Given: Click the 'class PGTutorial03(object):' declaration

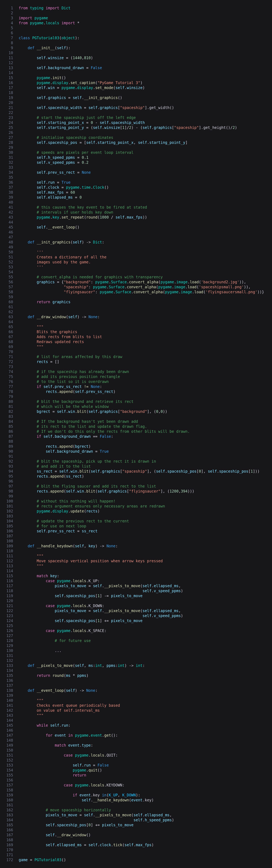Looking at the screenshot, I should (49, 38).
